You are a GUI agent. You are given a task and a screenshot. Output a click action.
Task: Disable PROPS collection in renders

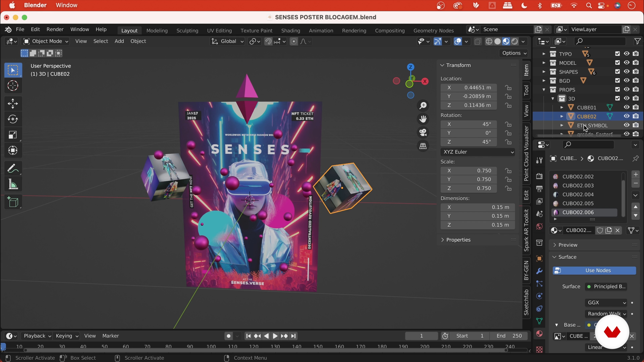point(636,89)
